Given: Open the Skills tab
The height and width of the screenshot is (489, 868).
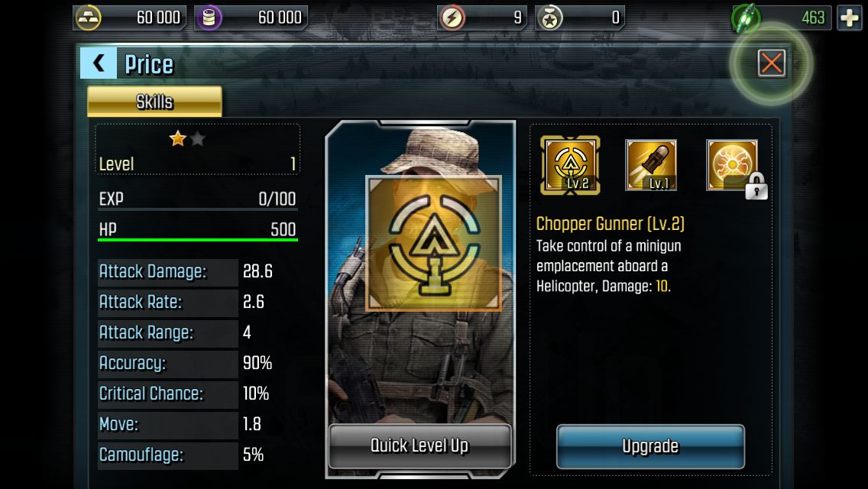Looking at the screenshot, I should 154,102.
